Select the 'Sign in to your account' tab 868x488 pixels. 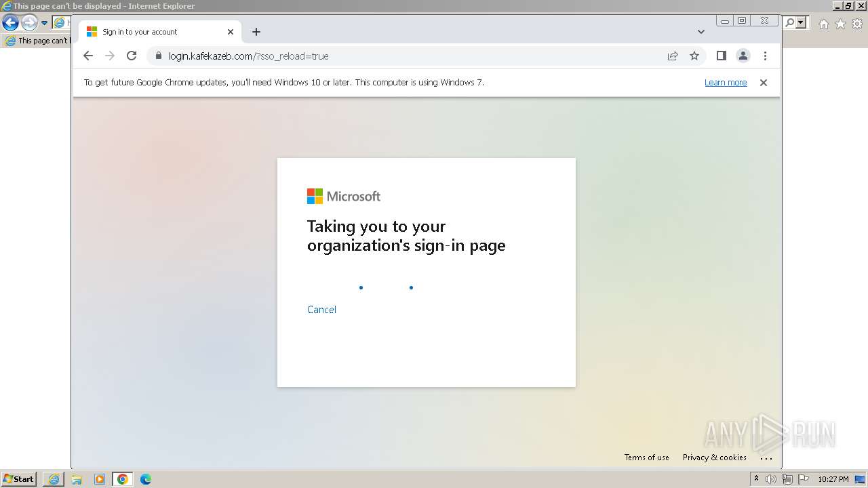click(160, 32)
